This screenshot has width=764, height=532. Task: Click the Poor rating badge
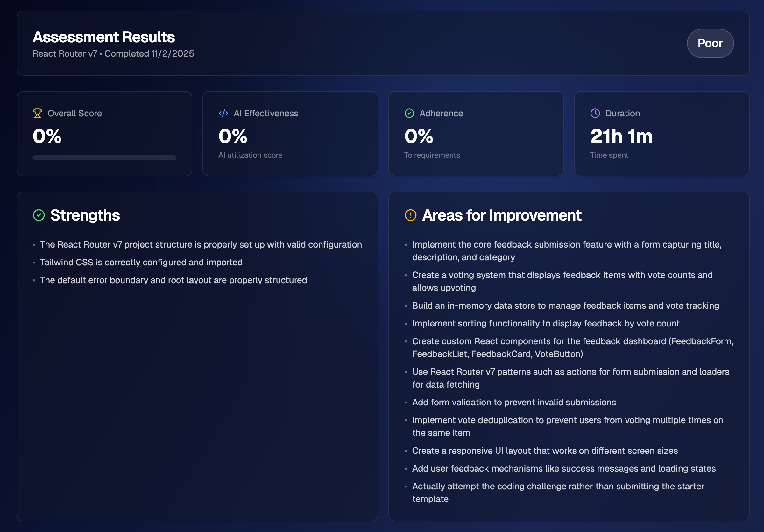pyautogui.click(x=711, y=43)
